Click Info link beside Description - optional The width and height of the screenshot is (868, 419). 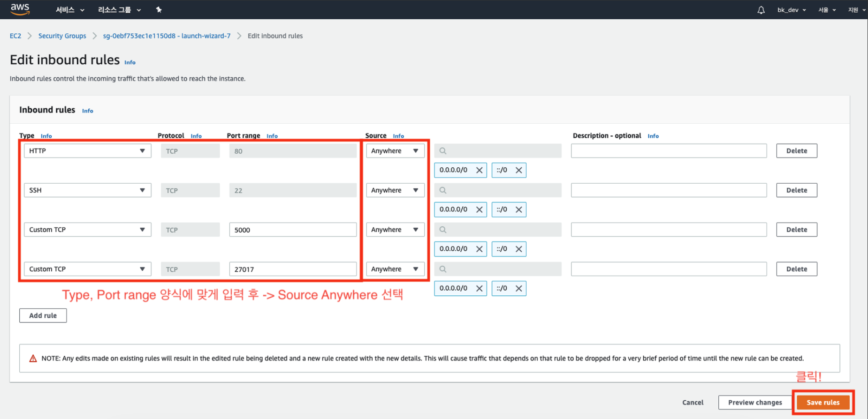tap(653, 136)
